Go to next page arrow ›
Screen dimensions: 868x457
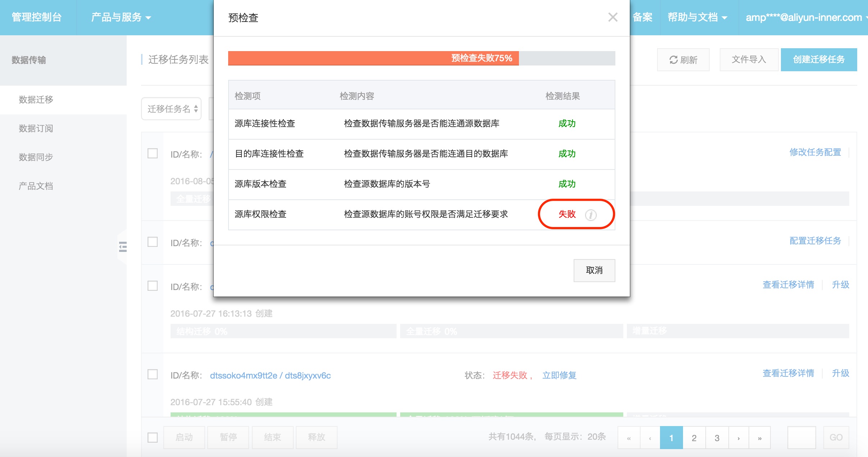tap(738, 438)
